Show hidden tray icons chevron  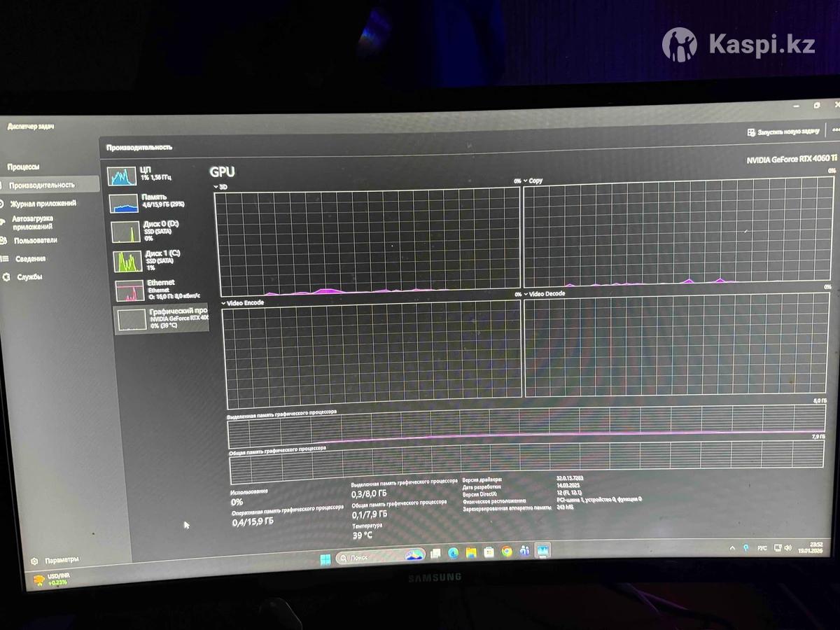[x=732, y=547]
